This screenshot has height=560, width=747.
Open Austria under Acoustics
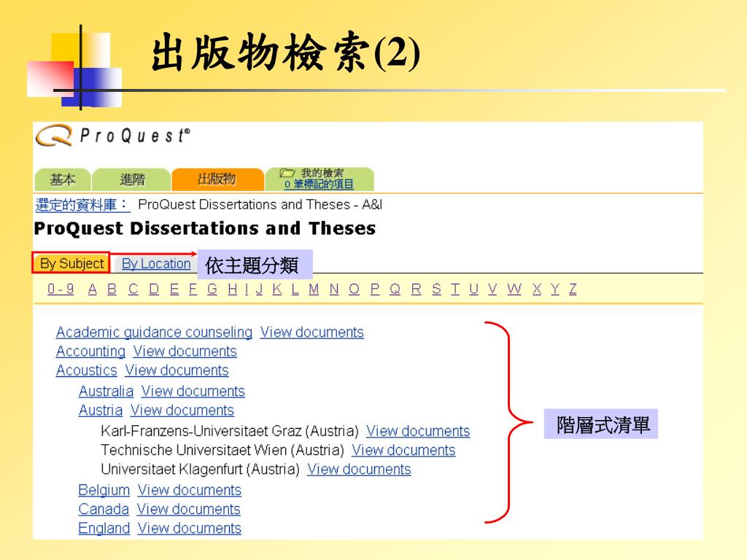tap(101, 410)
